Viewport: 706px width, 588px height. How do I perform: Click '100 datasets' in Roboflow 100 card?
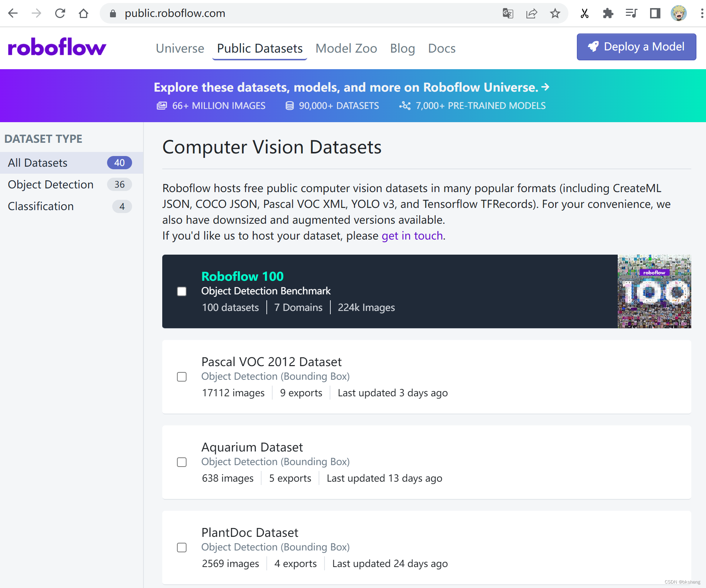coord(230,308)
